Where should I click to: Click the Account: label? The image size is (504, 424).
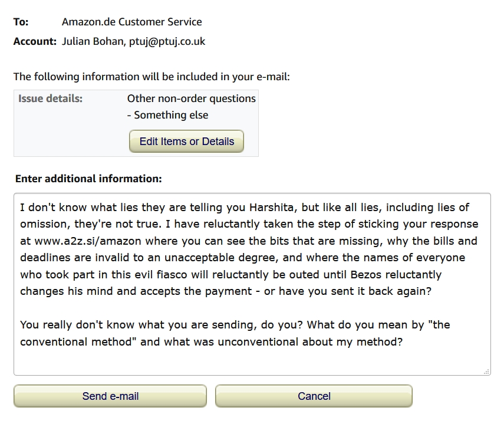coord(35,41)
